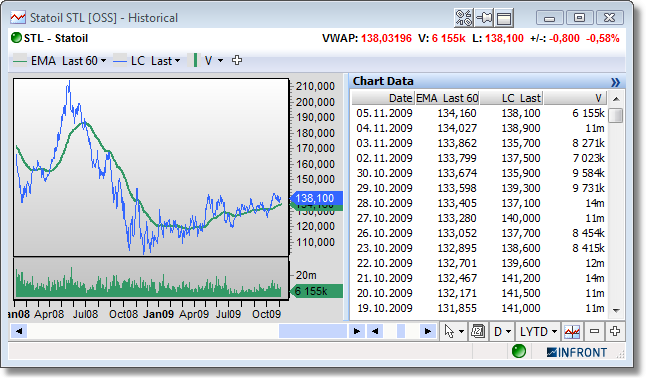Click the green volume color swatch
Image resolution: width=646 pixels, height=380 pixels.
pos(195,60)
